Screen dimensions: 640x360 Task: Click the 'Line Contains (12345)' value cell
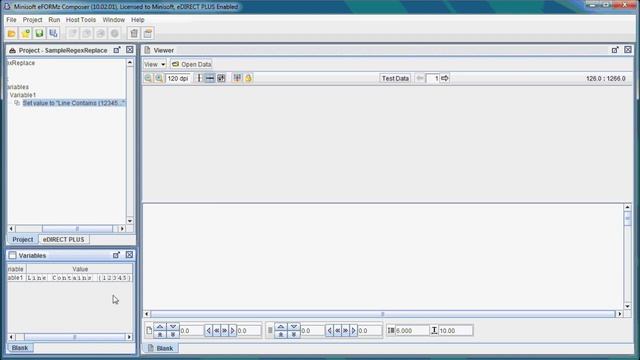pos(79,278)
